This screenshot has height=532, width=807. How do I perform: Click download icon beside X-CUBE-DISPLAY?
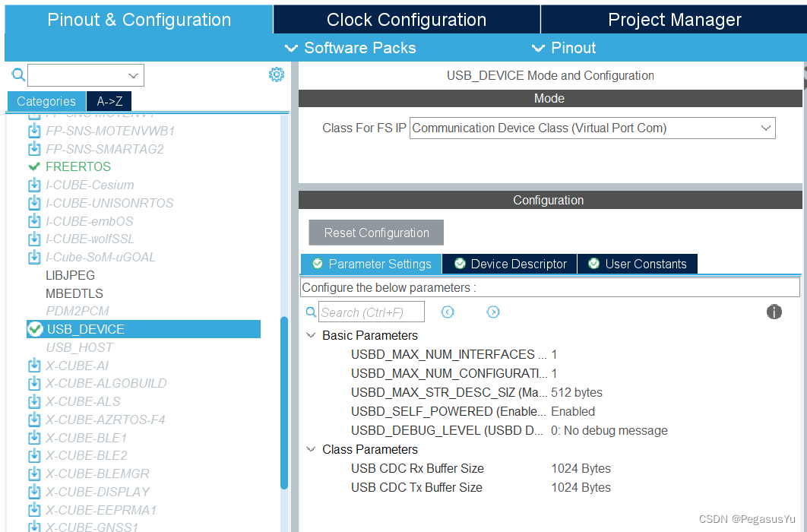(34, 492)
